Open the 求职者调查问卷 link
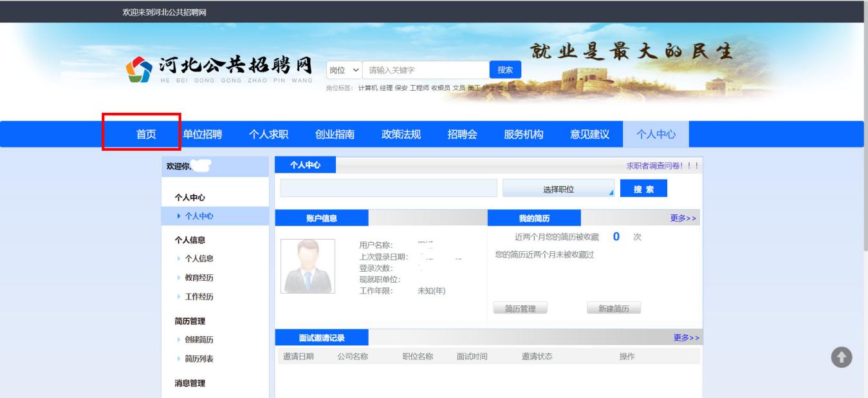This screenshot has width=868, height=398. (663, 166)
